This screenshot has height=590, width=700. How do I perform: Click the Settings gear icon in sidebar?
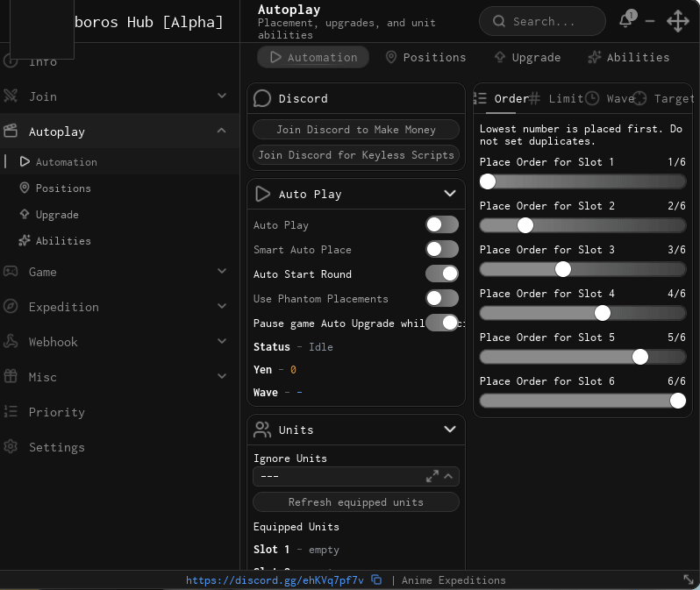tap(11, 446)
